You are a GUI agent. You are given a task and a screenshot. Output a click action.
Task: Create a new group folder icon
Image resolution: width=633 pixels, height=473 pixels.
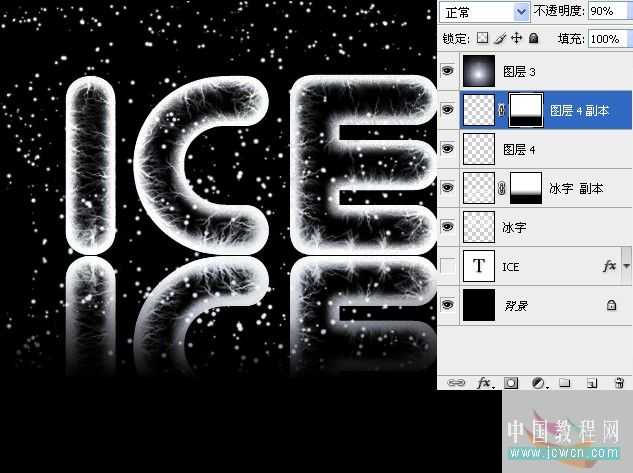point(564,383)
